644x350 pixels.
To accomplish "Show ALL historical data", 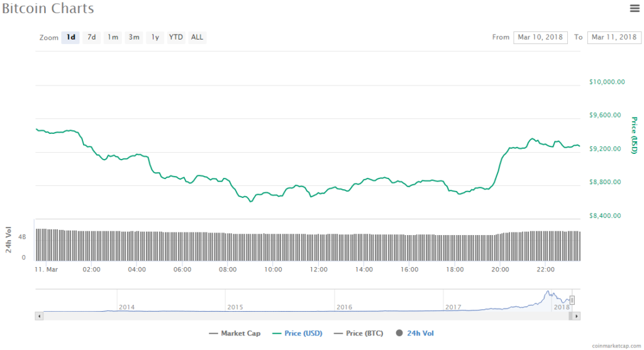I will (x=197, y=37).
